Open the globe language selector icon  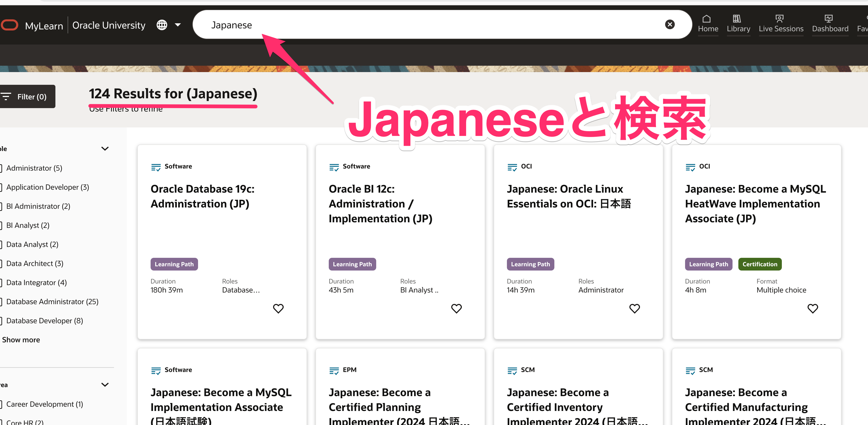click(162, 25)
